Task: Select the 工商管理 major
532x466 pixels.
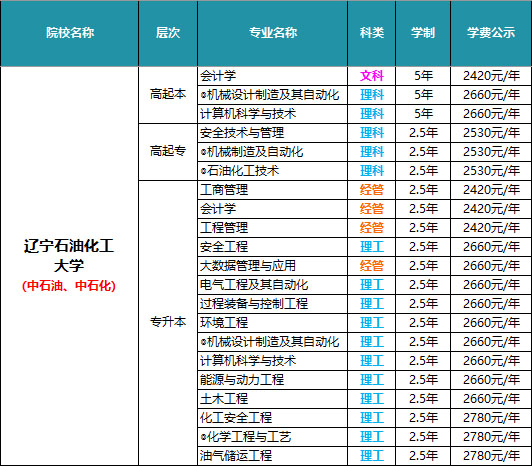Action: click(x=224, y=190)
